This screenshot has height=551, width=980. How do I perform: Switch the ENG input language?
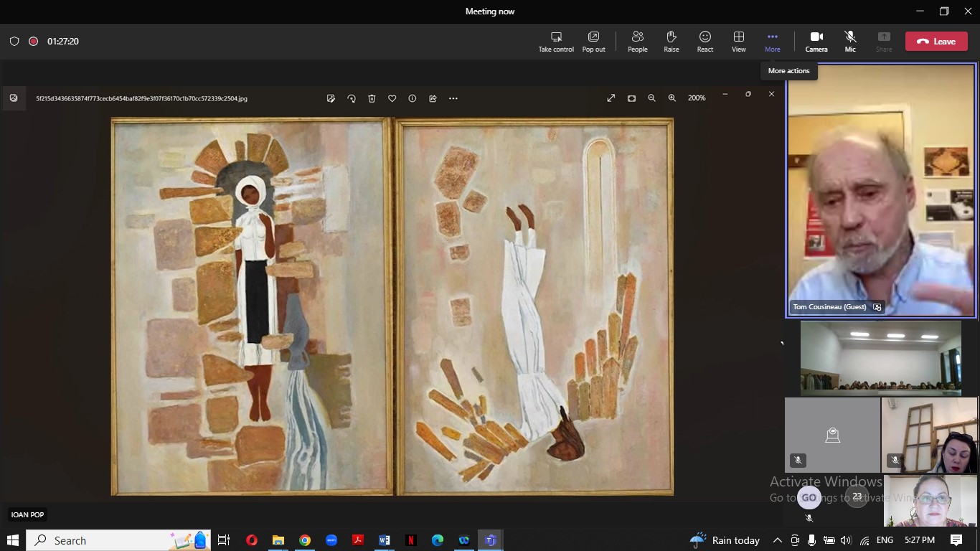pyautogui.click(x=885, y=540)
